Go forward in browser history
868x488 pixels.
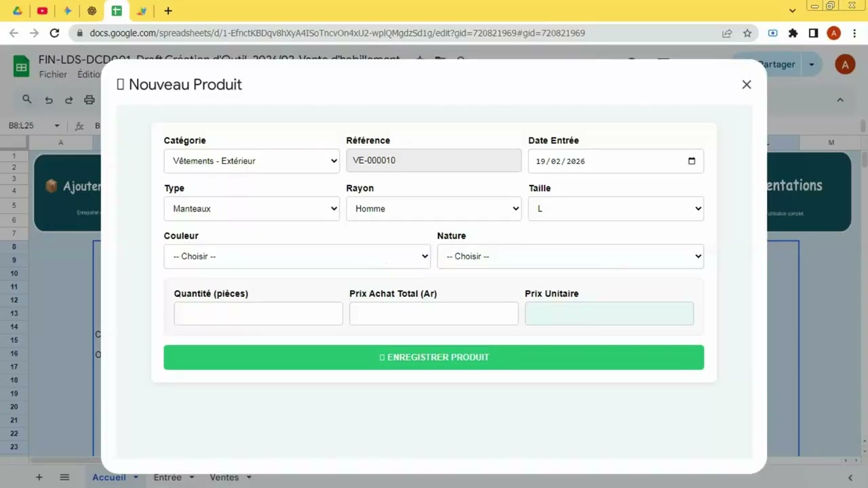(34, 33)
